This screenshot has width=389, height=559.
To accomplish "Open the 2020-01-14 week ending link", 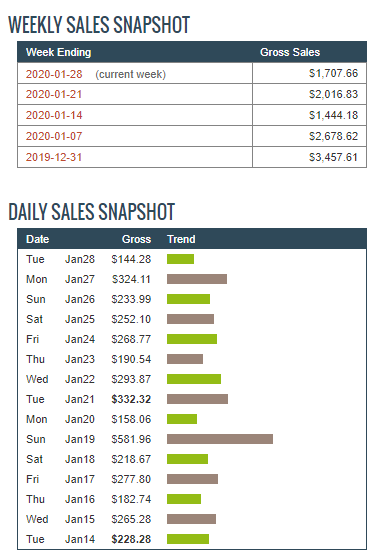I will click(54, 115).
